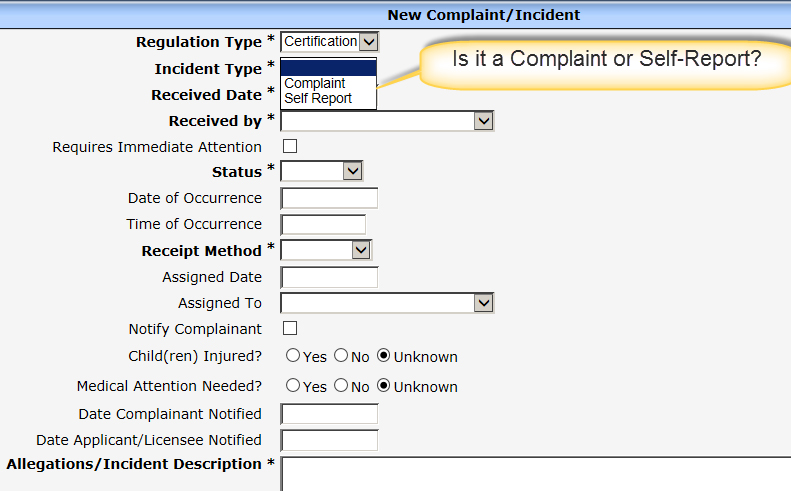Select No for Child(ren) Injured

(x=341, y=356)
